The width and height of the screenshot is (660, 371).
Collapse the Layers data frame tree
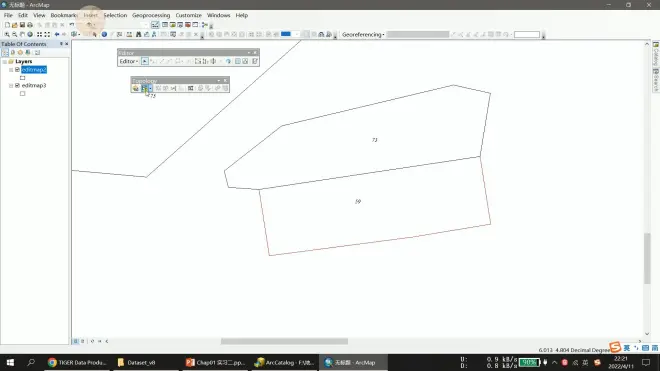5,61
